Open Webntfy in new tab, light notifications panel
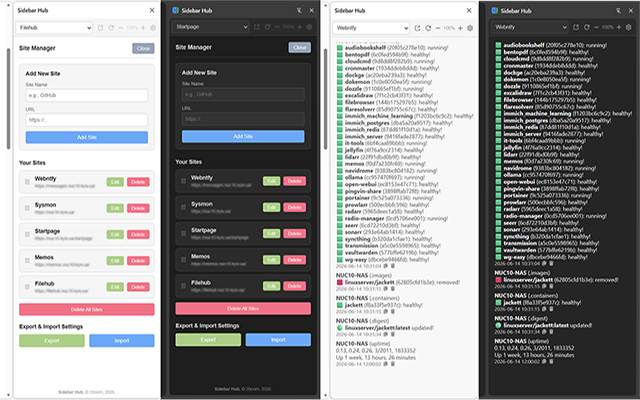 coord(417,28)
